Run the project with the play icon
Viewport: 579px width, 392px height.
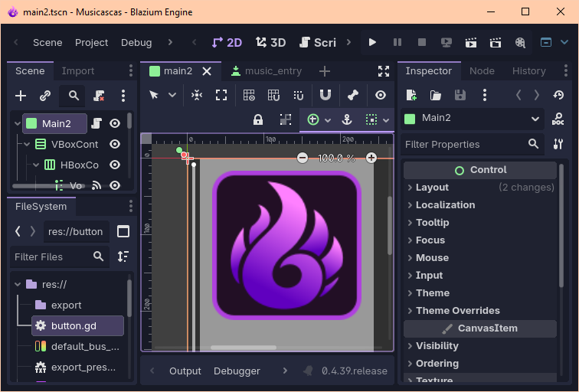(x=372, y=42)
